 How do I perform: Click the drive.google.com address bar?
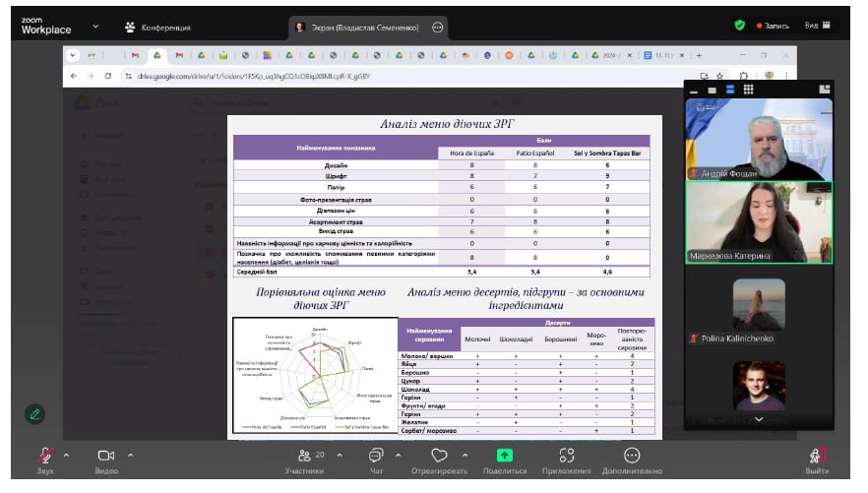tap(409, 76)
